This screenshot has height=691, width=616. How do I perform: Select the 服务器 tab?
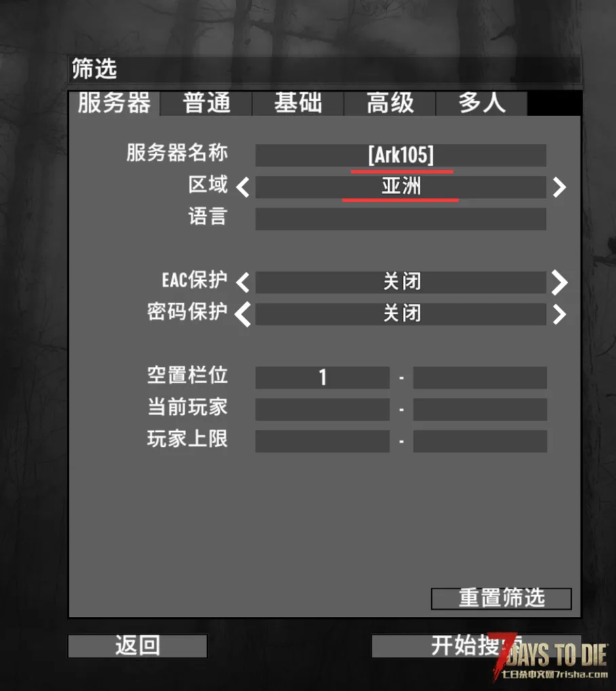click(x=115, y=104)
